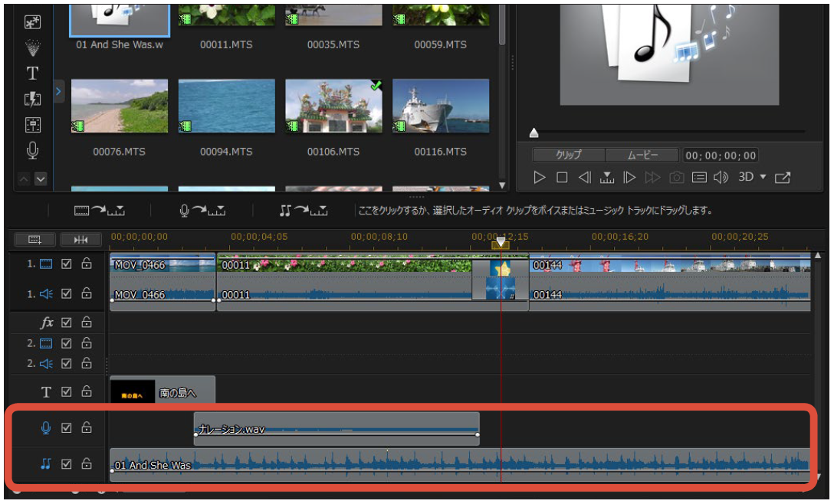Expand the library explorer panel arrow
834x504 pixels.
(59, 92)
